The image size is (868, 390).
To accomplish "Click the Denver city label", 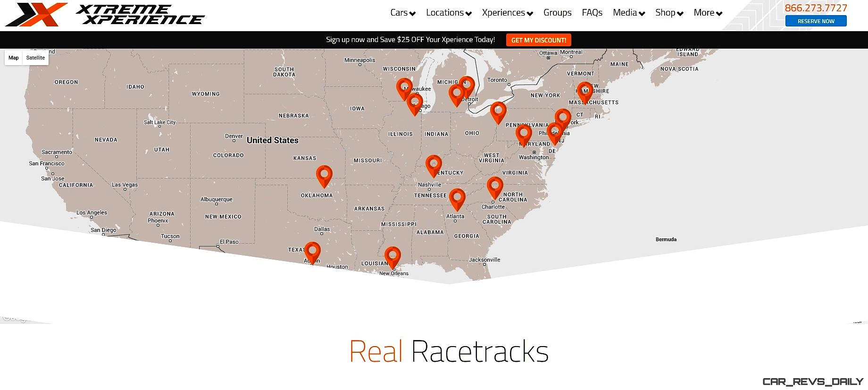I will point(234,136).
